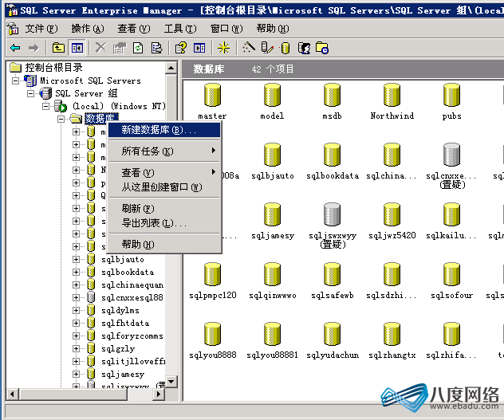This screenshot has height=420, width=504.
Task: Select sqlfhtdata in the tree
Action: 125,324
